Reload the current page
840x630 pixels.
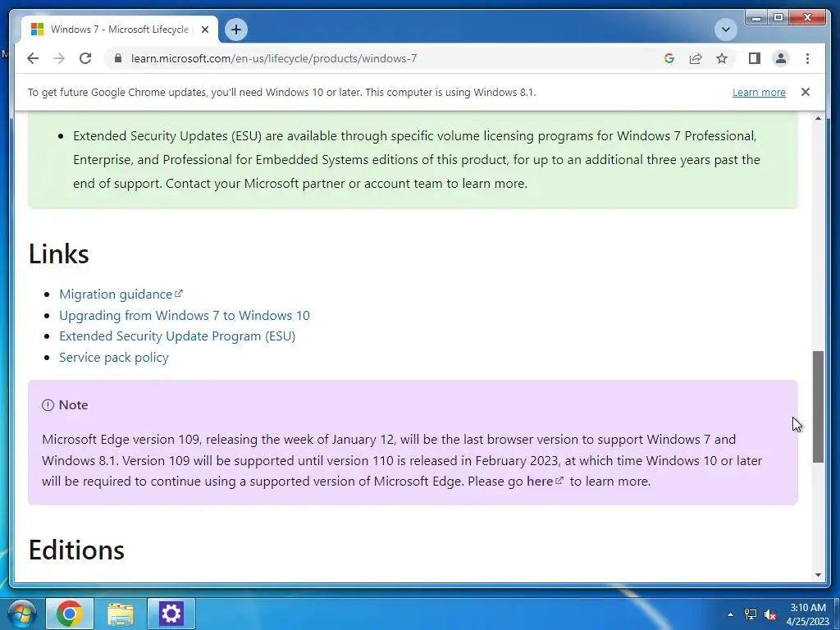point(85,58)
